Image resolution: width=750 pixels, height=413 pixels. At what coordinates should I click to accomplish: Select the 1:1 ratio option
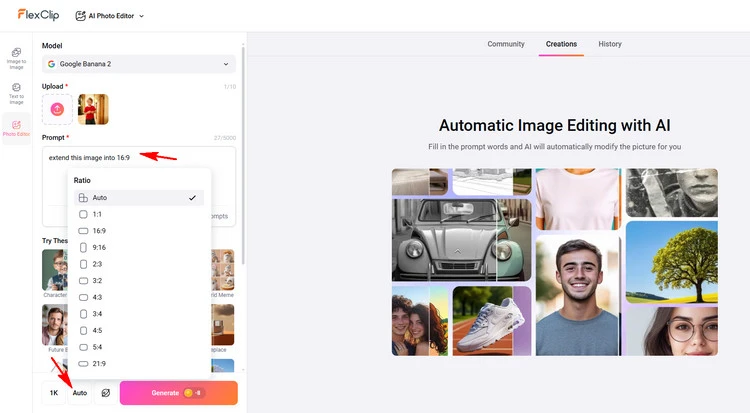point(98,214)
